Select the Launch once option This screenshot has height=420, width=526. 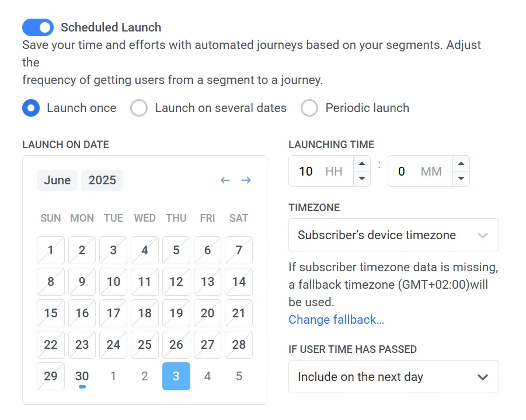(x=31, y=108)
